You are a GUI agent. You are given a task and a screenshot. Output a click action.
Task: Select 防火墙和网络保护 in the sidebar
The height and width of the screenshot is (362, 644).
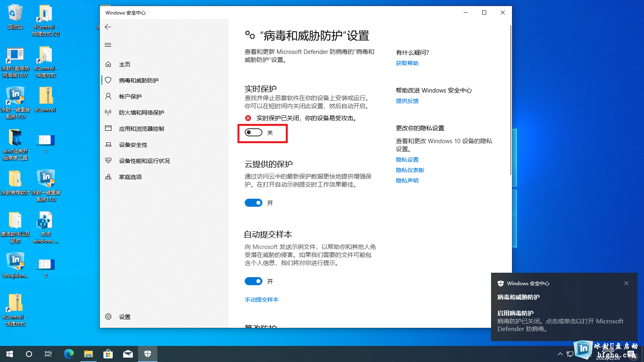click(x=164, y=113)
